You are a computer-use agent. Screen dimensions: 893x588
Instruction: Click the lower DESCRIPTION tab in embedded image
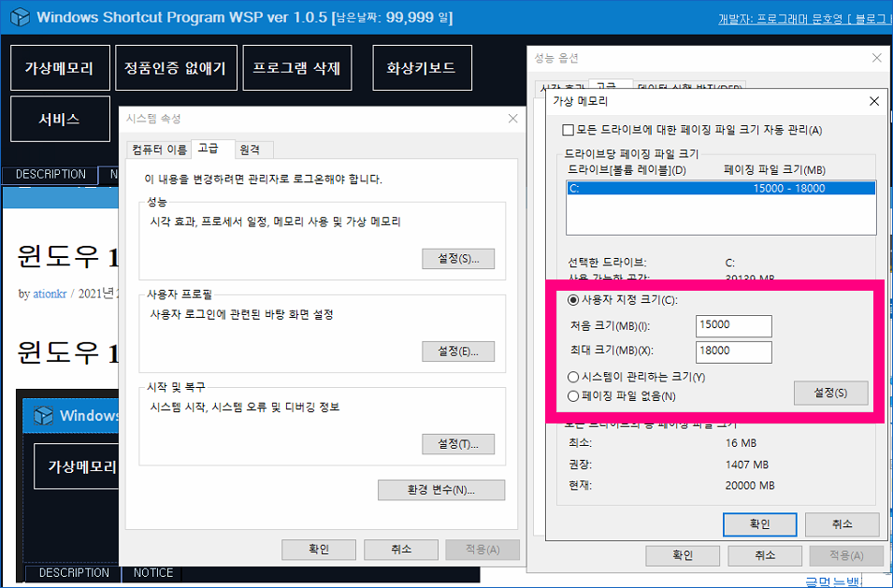click(74, 573)
